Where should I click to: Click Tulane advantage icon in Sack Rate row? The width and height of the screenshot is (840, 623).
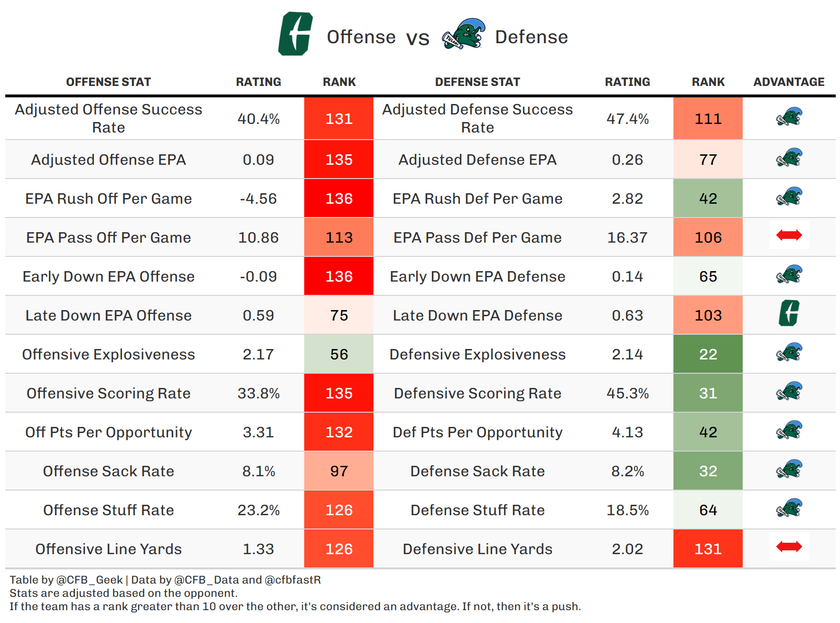789,469
